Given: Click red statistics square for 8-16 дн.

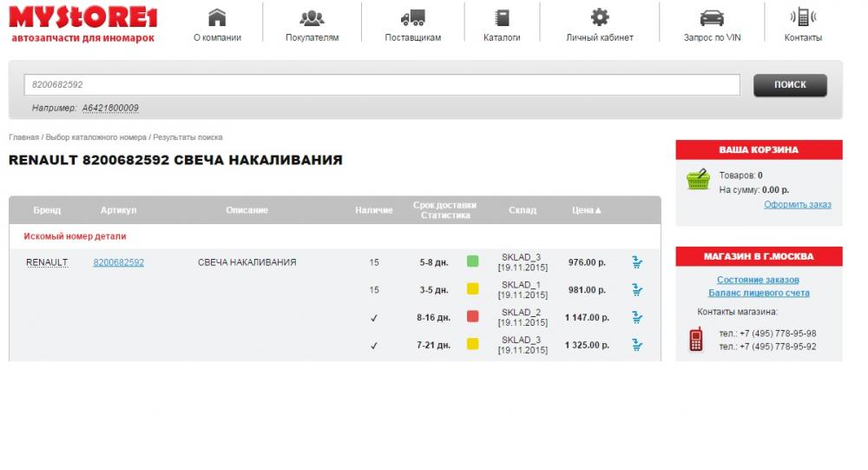Looking at the screenshot, I should pyautogui.click(x=473, y=316).
